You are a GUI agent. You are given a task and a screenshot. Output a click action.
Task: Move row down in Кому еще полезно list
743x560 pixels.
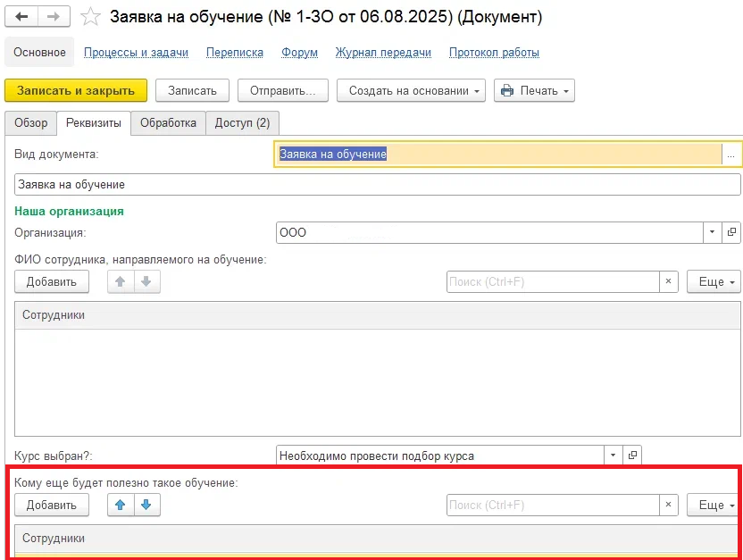coord(146,505)
